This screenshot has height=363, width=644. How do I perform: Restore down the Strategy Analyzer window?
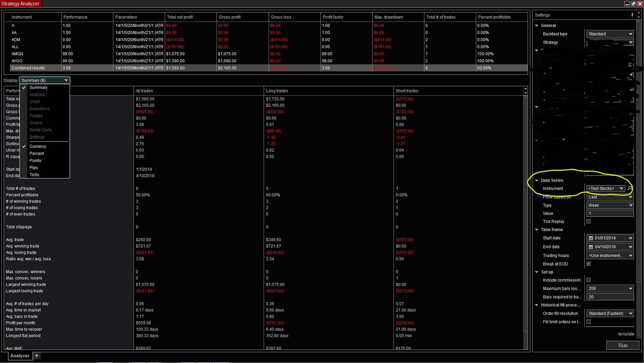(633, 4)
